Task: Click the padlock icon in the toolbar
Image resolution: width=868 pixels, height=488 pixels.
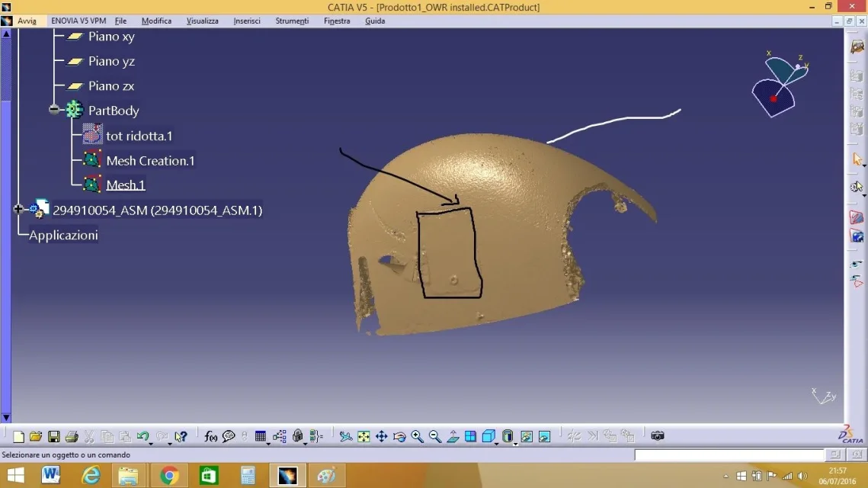Action: tap(298, 436)
